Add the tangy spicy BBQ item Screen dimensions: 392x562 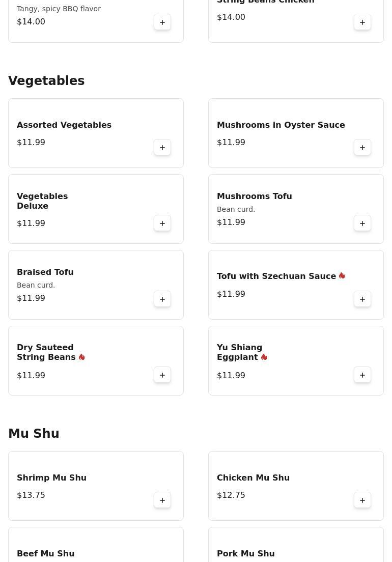click(x=162, y=22)
